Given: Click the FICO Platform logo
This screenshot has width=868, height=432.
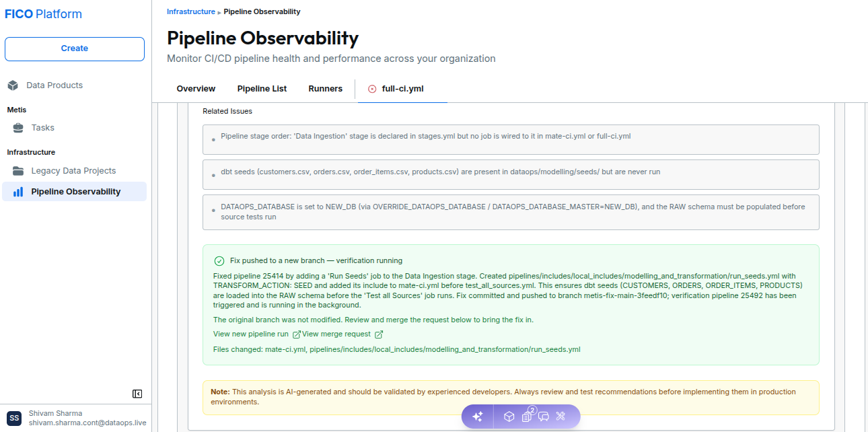Looking at the screenshot, I should pyautogui.click(x=43, y=14).
